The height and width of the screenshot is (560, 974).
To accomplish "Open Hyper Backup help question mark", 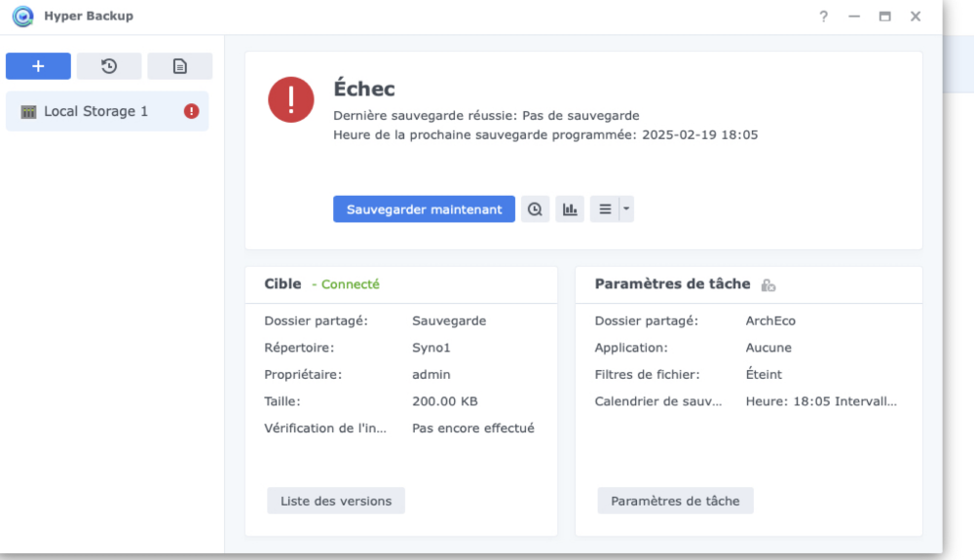I will coord(824,17).
